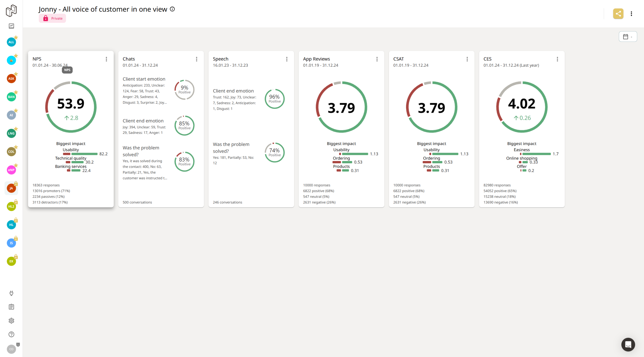644x357 pixels.
Task: Open the chat support bubble icon
Action: (x=628, y=344)
